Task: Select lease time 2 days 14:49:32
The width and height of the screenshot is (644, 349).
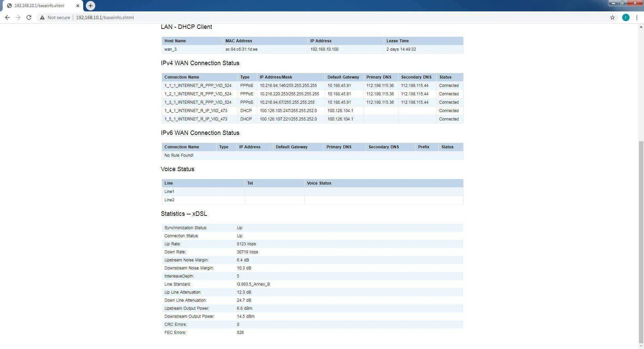Action: coord(401,49)
